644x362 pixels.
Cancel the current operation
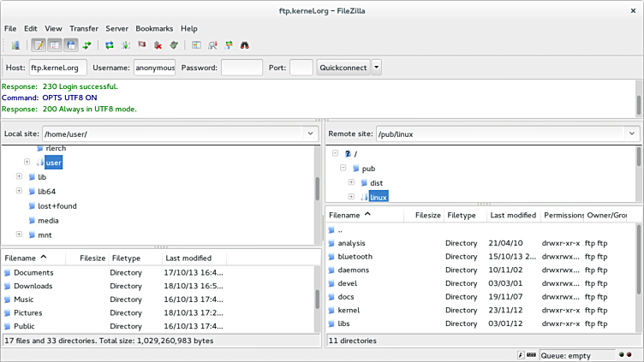pyautogui.click(x=142, y=45)
